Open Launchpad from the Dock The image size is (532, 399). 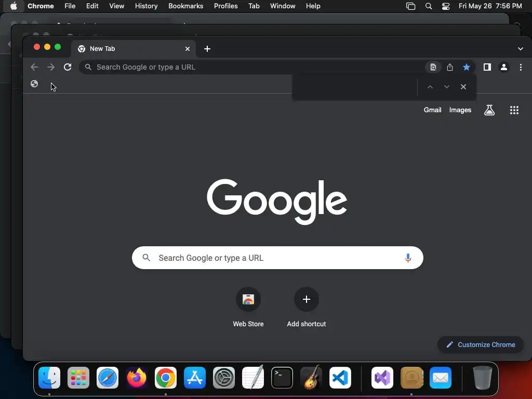point(78,378)
